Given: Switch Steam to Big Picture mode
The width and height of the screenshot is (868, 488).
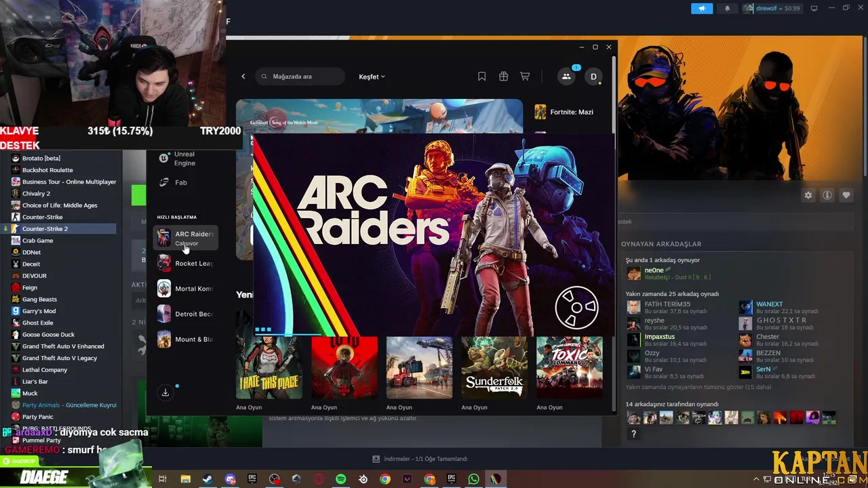Looking at the screenshot, I should (x=814, y=8).
